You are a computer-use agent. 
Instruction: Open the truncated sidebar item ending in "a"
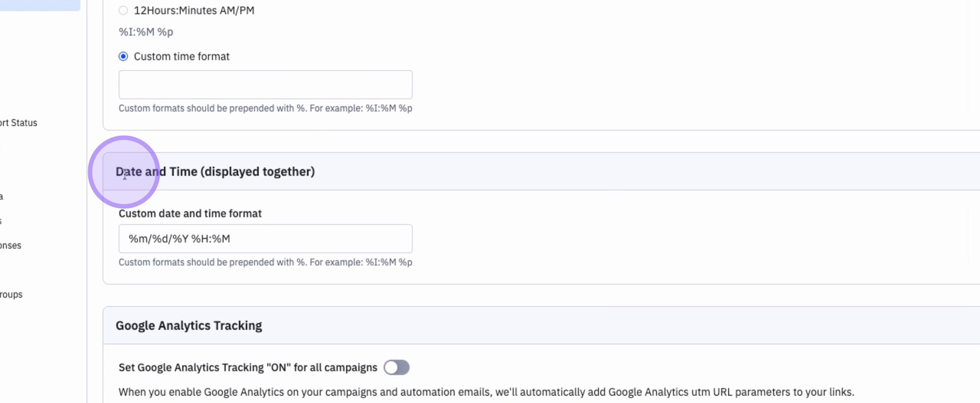click(x=1, y=197)
